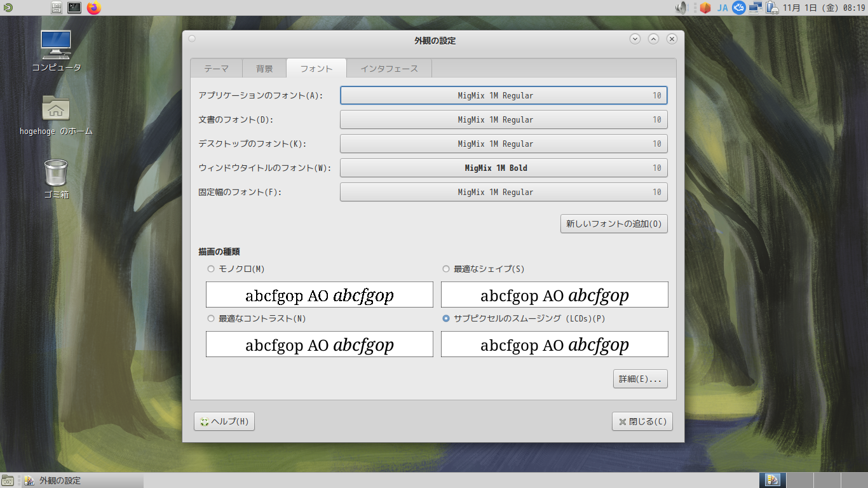
Task: Select the ゴミ箱 trash desktop icon
Action: pyautogui.click(x=56, y=179)
